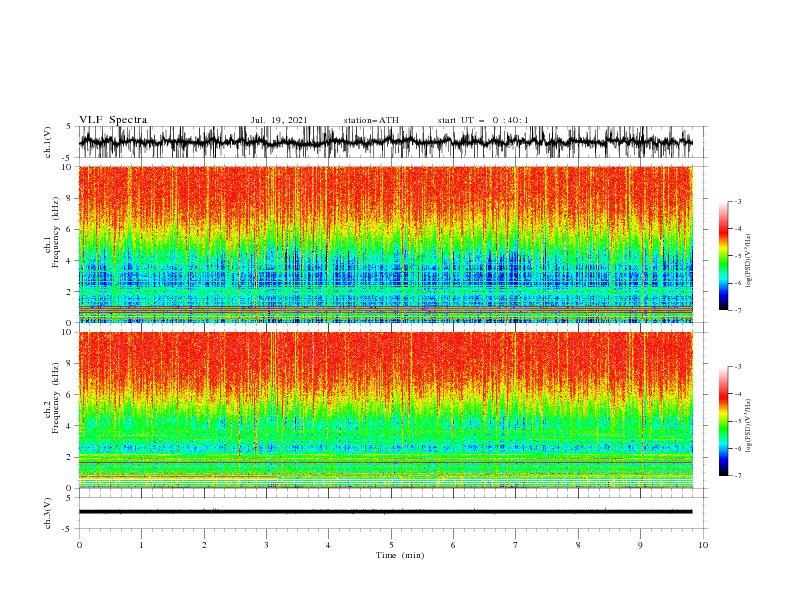Viewport: 792px width, 612px height.
Task: Click the ch.2 color bar 'log(PSD)(V²/Hz)' label
Action: point(748,425)
